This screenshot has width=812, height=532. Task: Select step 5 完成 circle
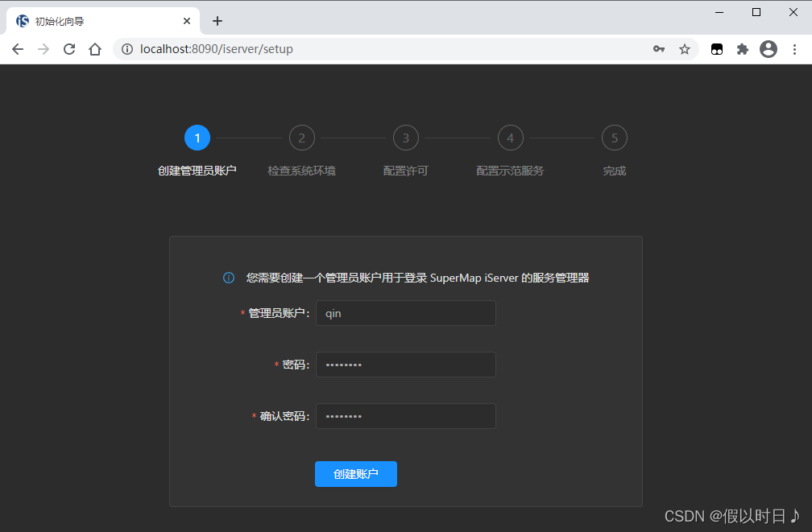(x=614, y=138)
